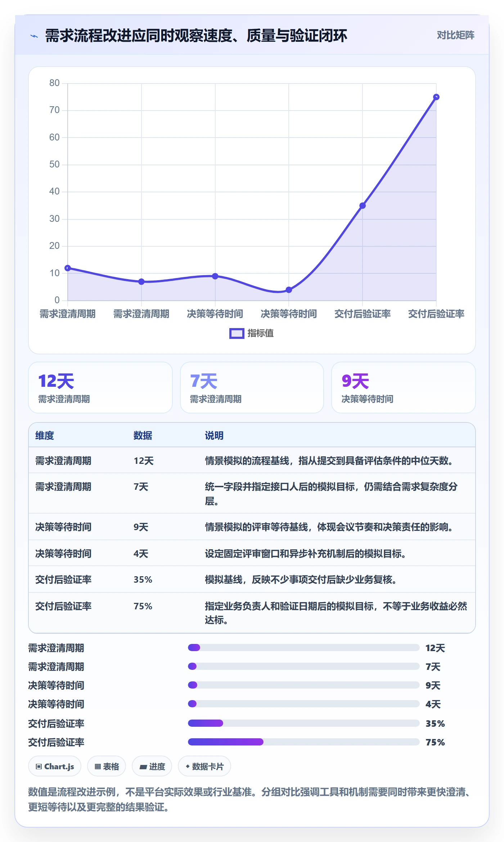Open the 9天 决策等待时间 data card
This screenshot has width=504, height=842.
[404, 388]
